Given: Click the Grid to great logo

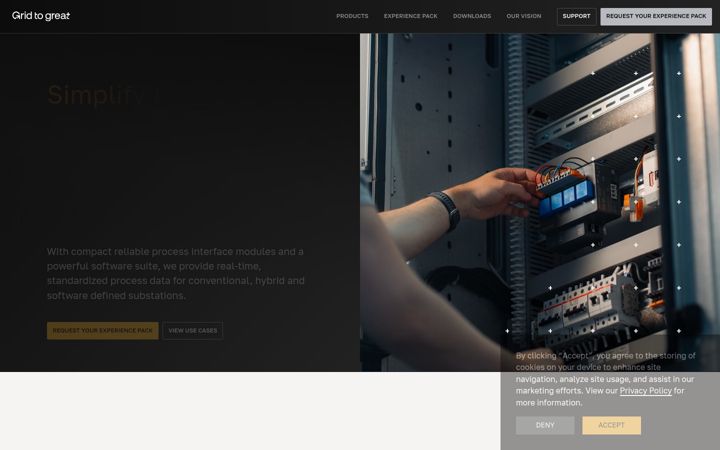Looking at the screenshot, I should point(41,16).
